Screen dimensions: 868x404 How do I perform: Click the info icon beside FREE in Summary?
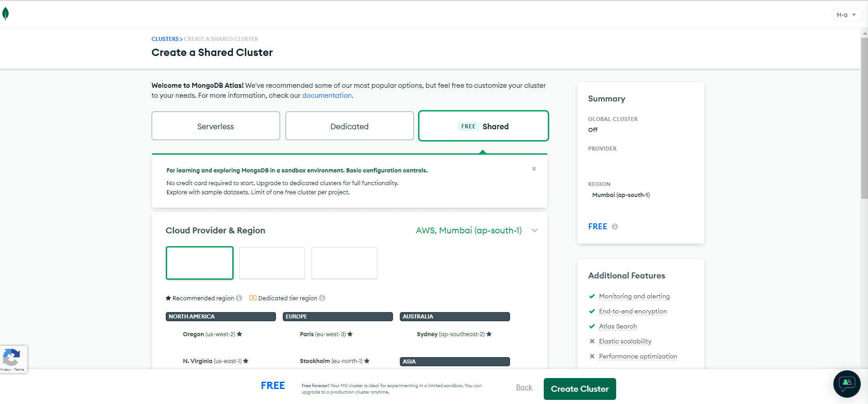click(x=615, y=227)
